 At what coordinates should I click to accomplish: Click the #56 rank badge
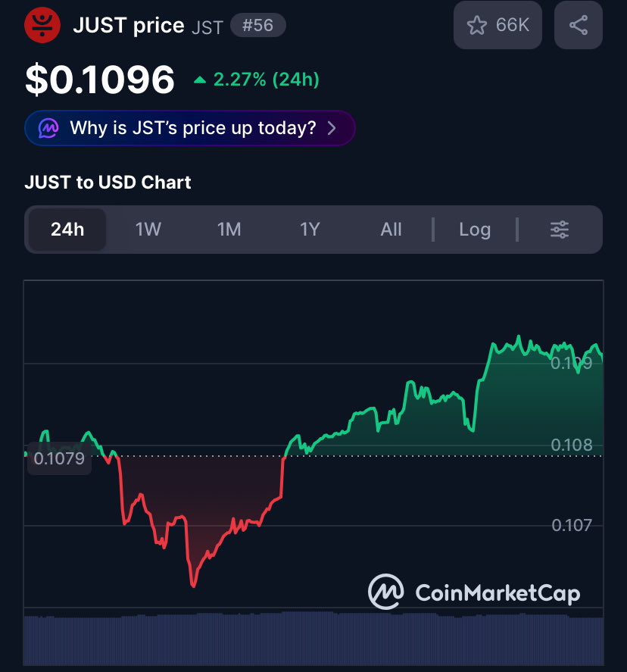(x=257, y=25)
